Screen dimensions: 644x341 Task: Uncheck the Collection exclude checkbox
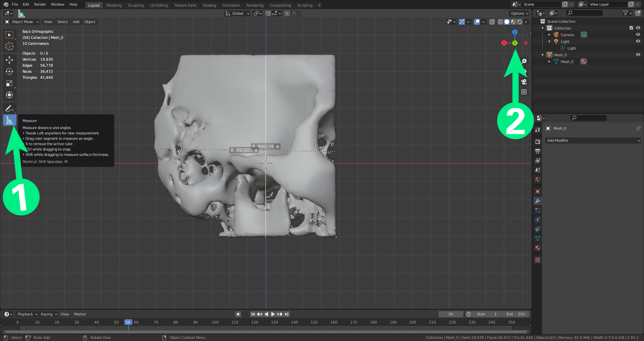point(631,28)
